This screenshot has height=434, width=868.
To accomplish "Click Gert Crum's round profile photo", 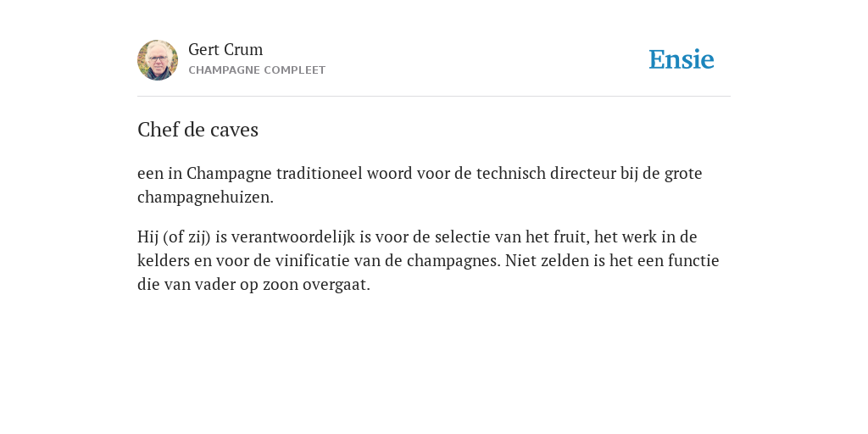I will pyautogui.click(x=158, y=60).
